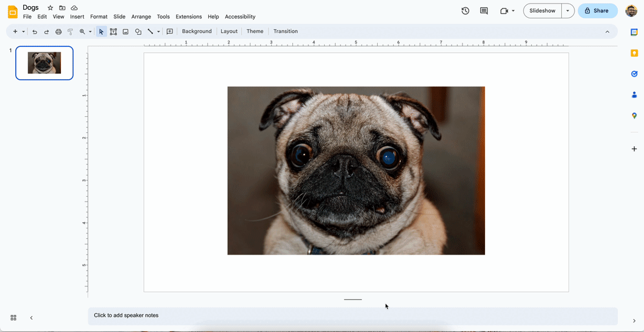Click the Transition toolbar button
644x332 pixels.
[286, 31]
